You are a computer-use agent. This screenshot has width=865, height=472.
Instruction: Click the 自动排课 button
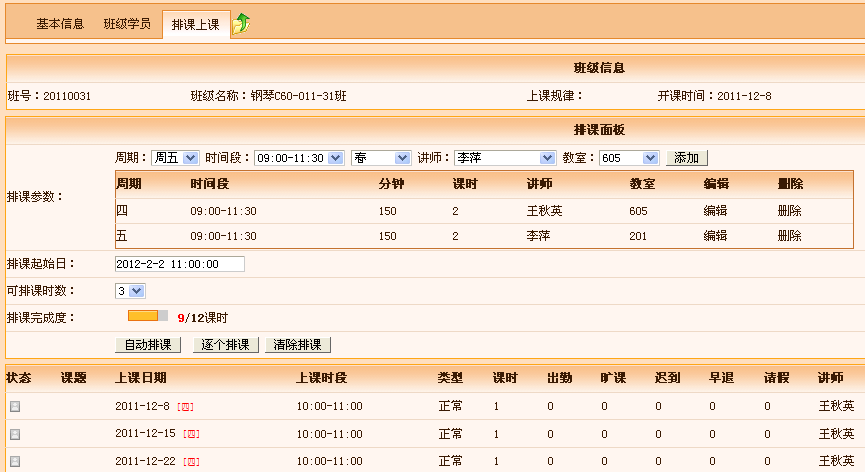148,345
